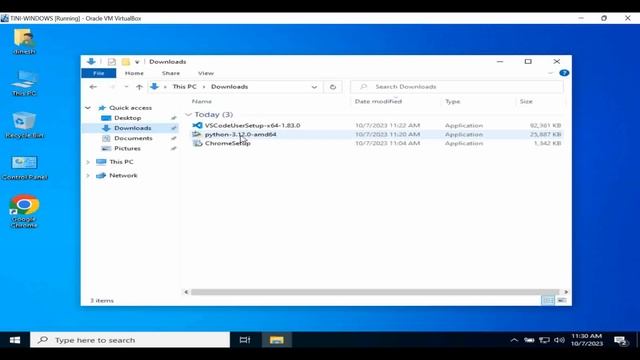
Task: Expand the ribbon with the chevron
Action: (550, 73)
